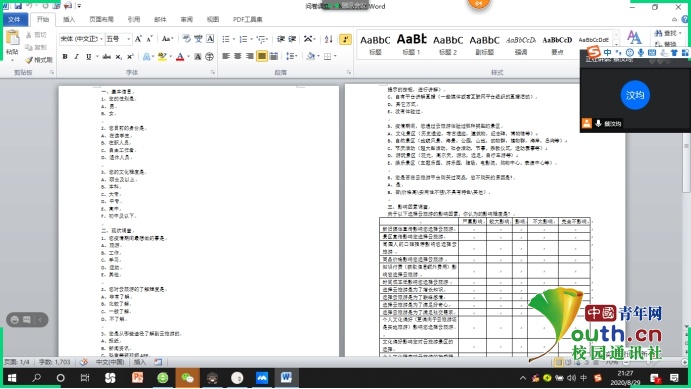
Task: Switch to the PDF tools tab
Action: tap(248, 19)
